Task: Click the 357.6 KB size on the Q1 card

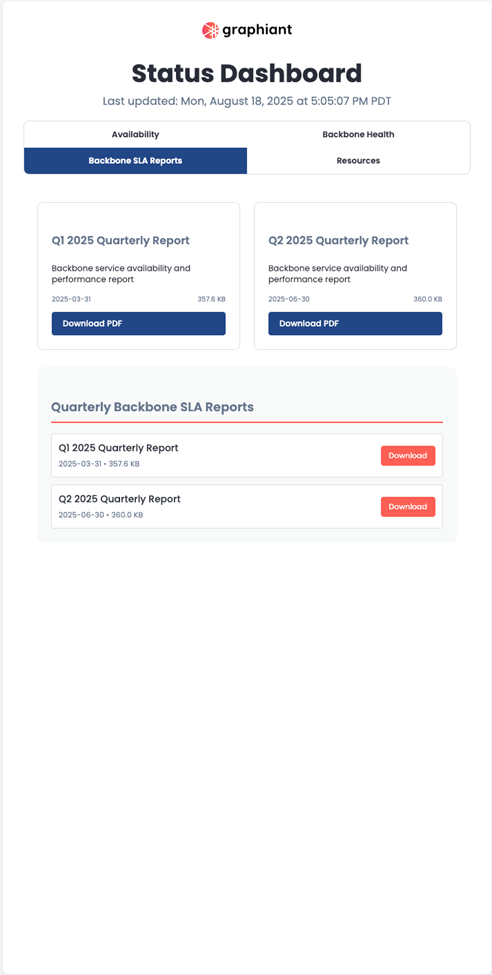Action: [x=211, y=299]
